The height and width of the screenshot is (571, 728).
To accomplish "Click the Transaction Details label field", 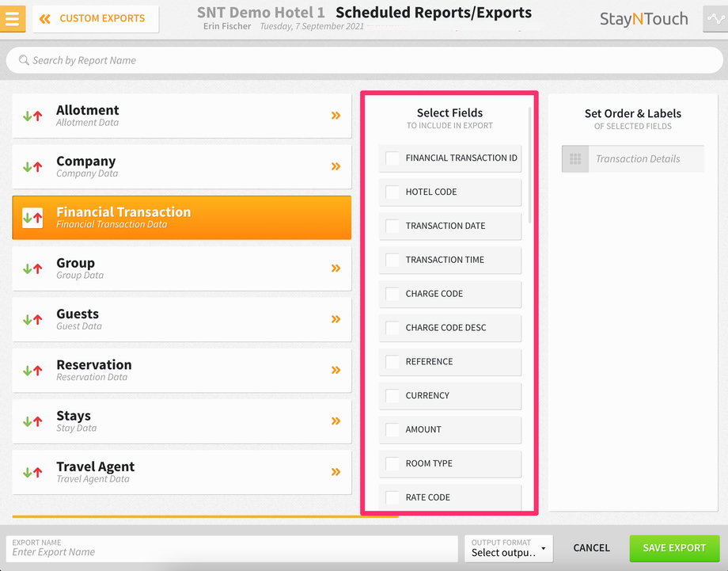I will click(x=646, y=159).
